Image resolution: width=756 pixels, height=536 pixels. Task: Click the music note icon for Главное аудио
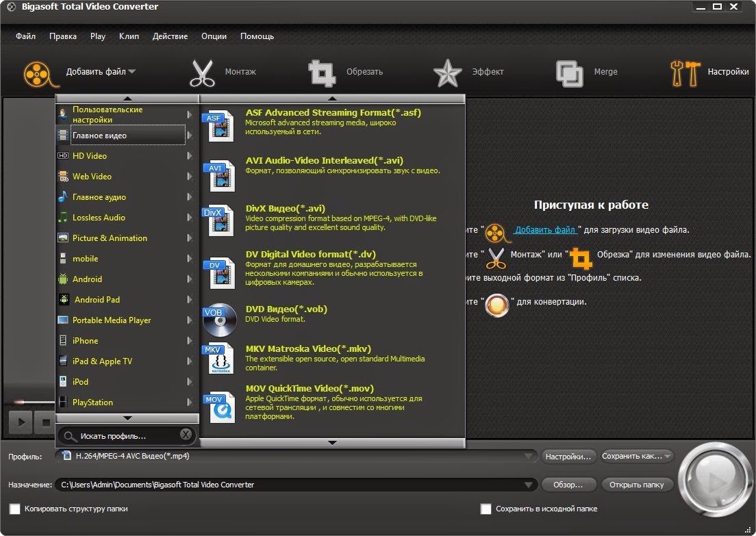(x=63, y=196)
